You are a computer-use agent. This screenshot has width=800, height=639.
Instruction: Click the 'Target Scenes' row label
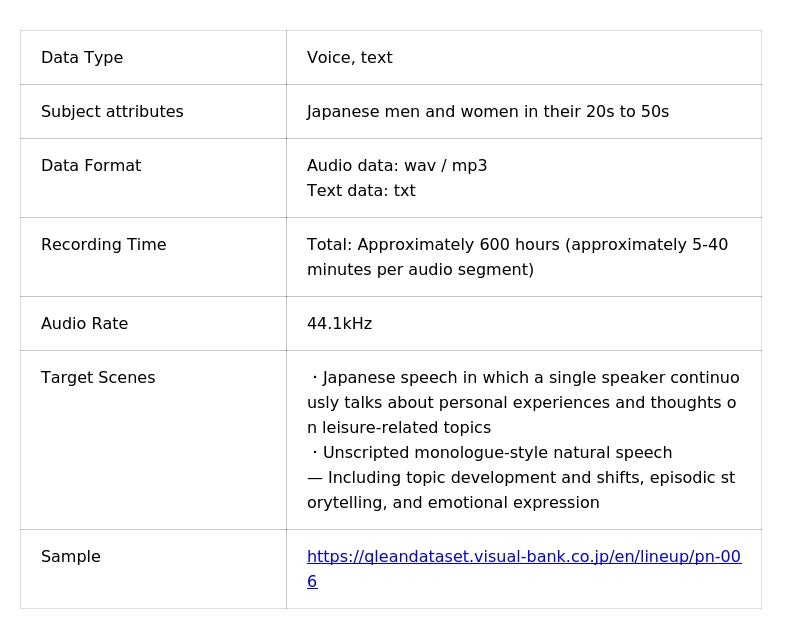(98, 378)
